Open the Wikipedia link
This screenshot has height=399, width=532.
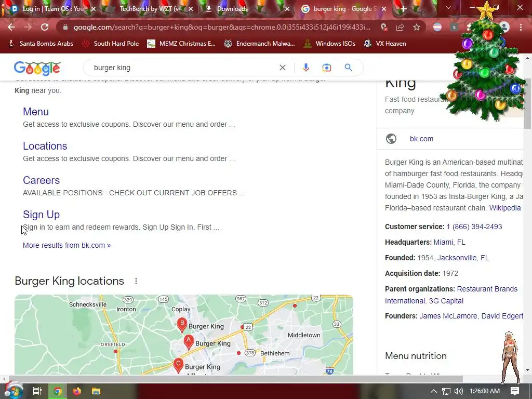coord(505,208)
